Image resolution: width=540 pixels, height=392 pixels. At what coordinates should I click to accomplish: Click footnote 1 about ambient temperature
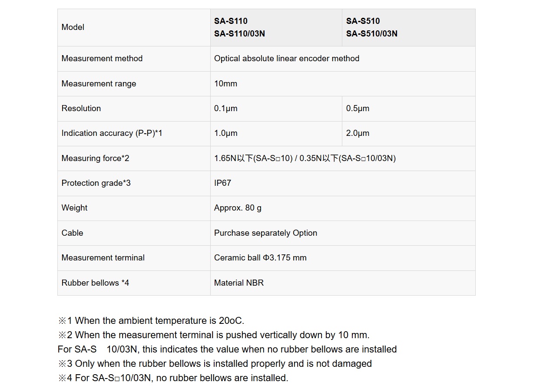coord(151,321)
